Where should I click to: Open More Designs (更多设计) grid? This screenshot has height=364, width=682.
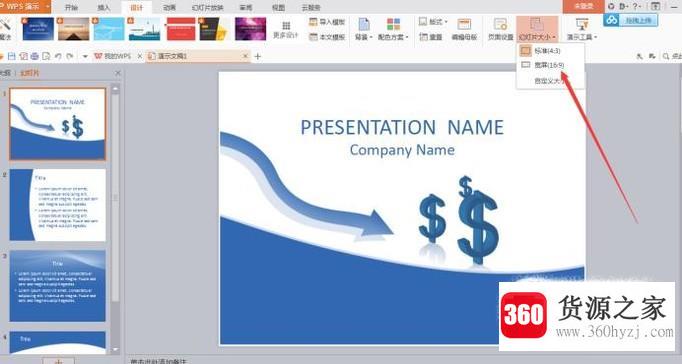[286, 30]
